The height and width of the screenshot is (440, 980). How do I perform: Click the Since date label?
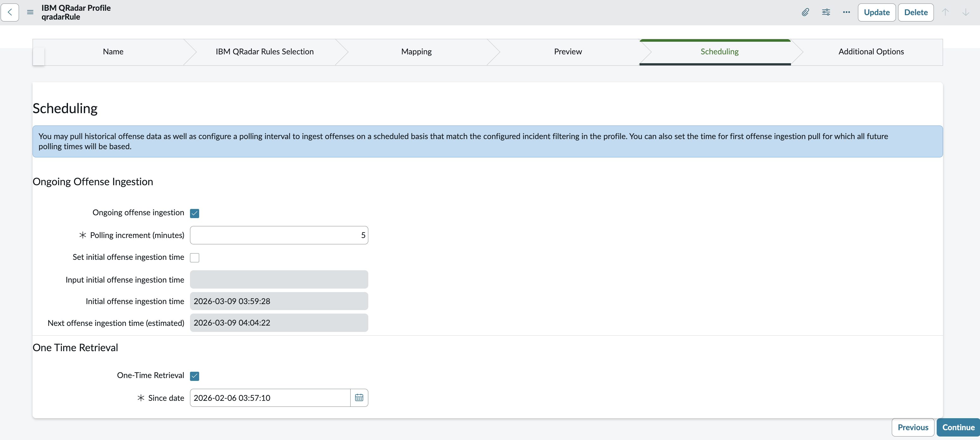coord(166,398)
